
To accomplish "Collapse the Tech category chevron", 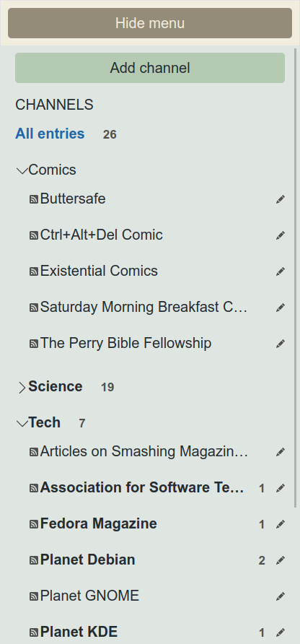I will 22,423.
